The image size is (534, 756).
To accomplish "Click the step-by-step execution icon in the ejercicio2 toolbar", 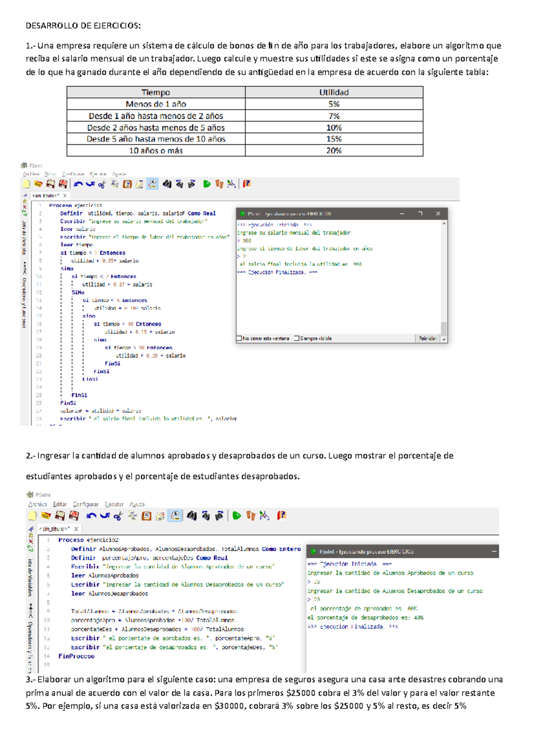I will (251, 516).
